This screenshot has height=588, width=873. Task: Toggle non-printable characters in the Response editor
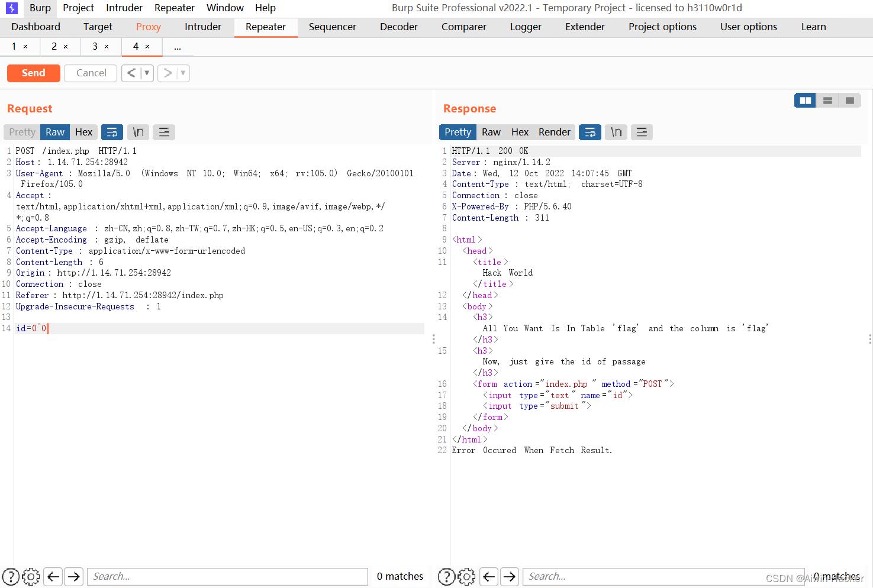tap(616, 132)
